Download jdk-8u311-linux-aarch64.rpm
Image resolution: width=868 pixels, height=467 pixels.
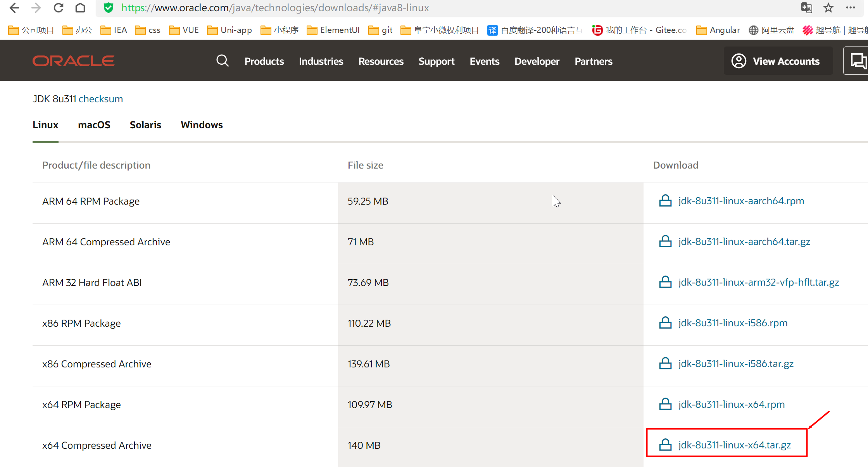(x=741, y=201)
